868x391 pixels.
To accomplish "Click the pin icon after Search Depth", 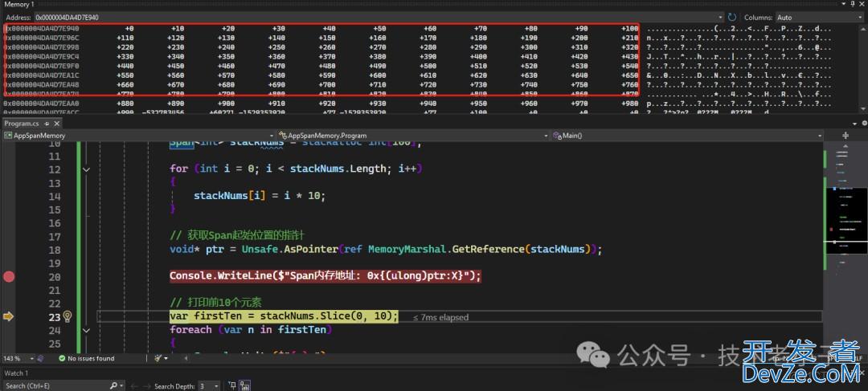I will [x=232, y=386].
